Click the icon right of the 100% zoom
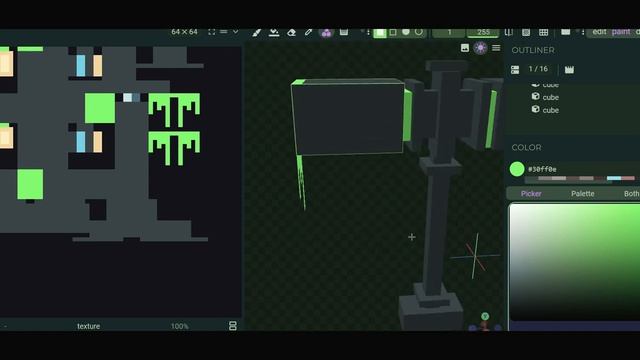 (x=233, y=326)
